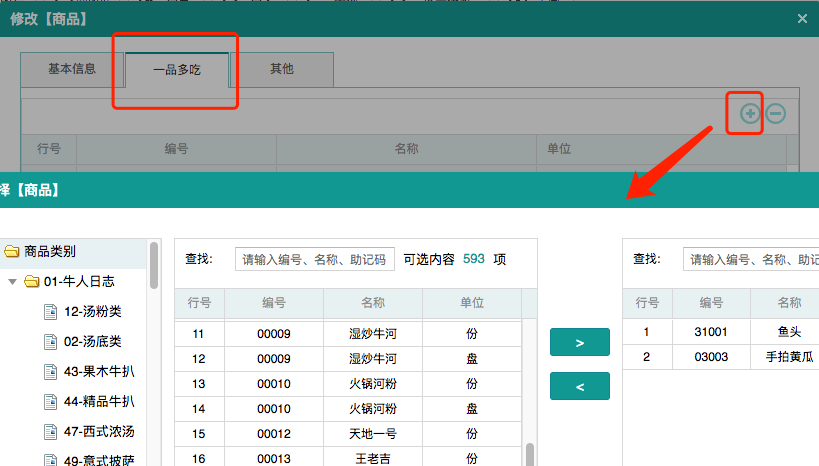
Task: Select the 43-果木牛扒 category
Action: click(x=98, y=372)
